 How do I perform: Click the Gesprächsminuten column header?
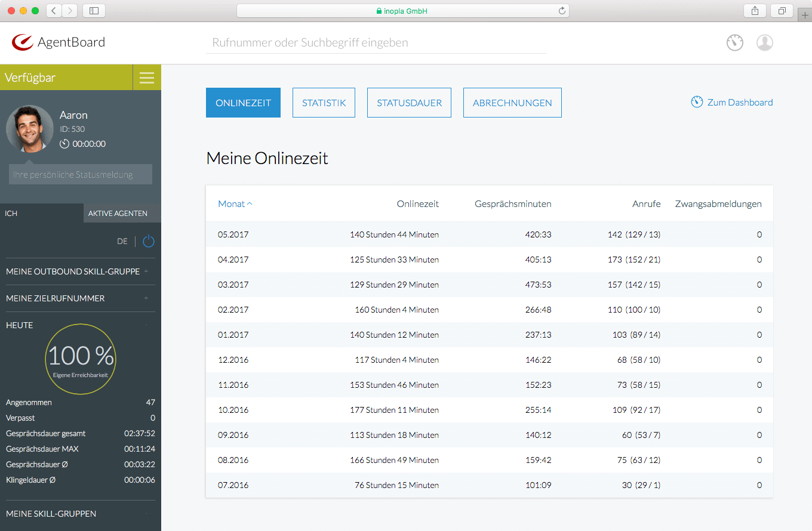tap(513, 203)
